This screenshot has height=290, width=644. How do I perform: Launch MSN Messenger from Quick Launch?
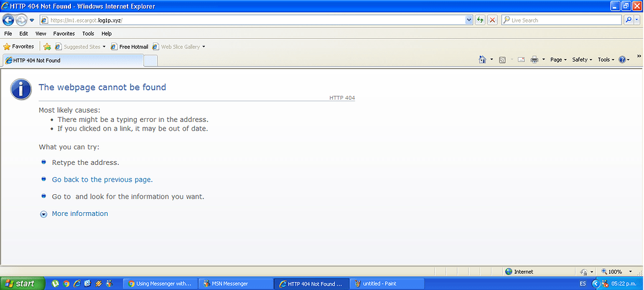click(110, 283)
